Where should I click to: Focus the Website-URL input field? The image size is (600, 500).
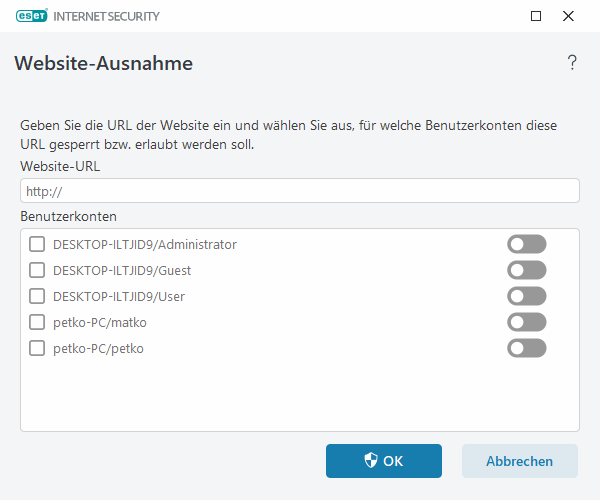300,191
